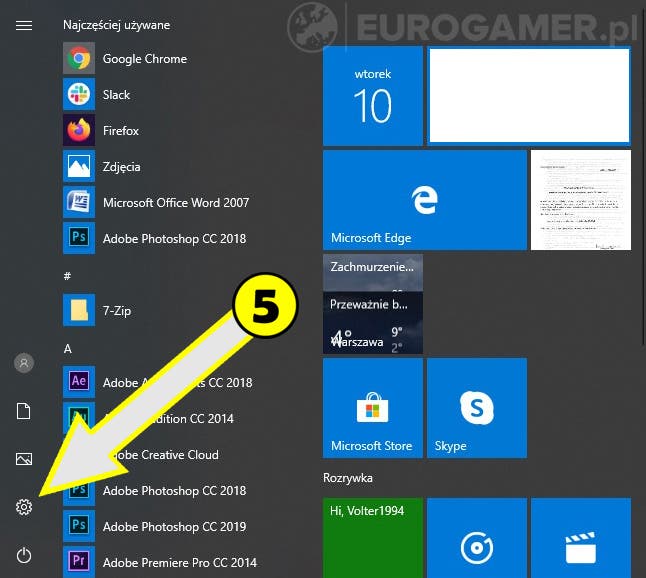Open Adobe Photoshop CC 2019
Image resolution: width=646 pixels, height=578 pixels.
(154, 526)
